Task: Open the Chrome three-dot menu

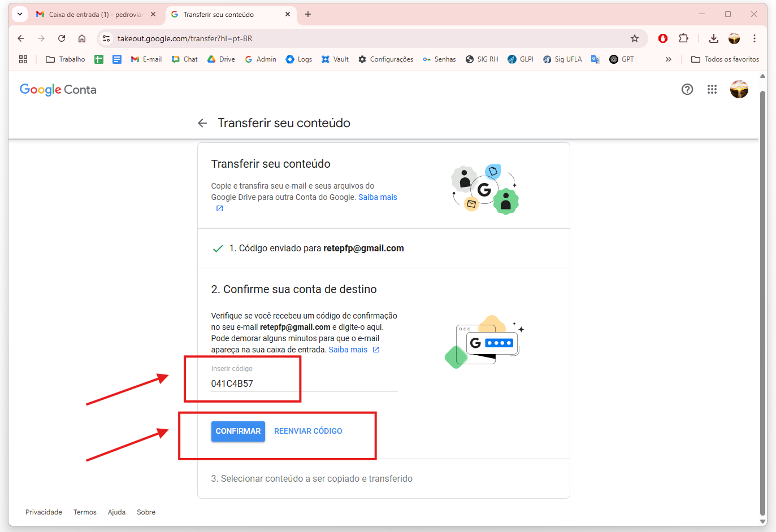Action: coord(754,38)
